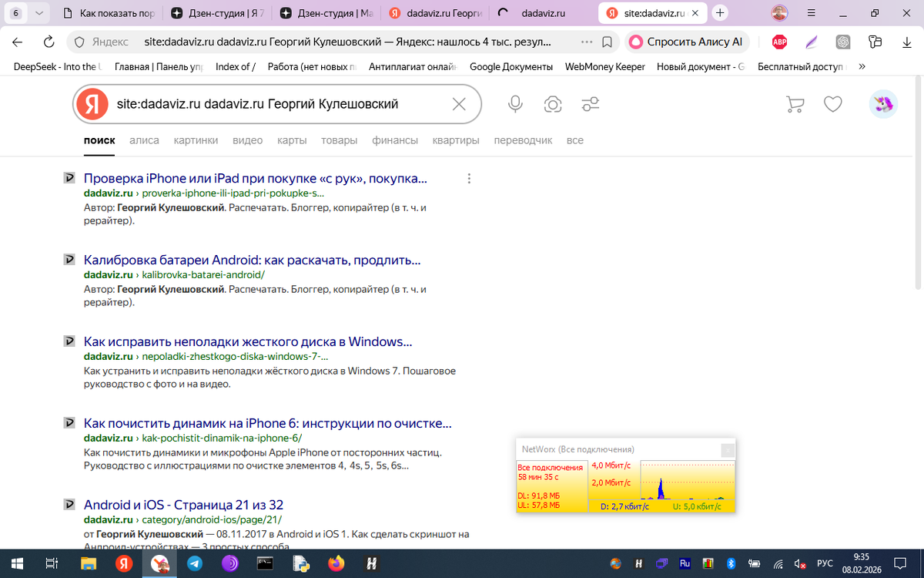Open 'WebMoney Keeper' bookmark
Screen dimensions: 924x578
click(x=604, y=66)
